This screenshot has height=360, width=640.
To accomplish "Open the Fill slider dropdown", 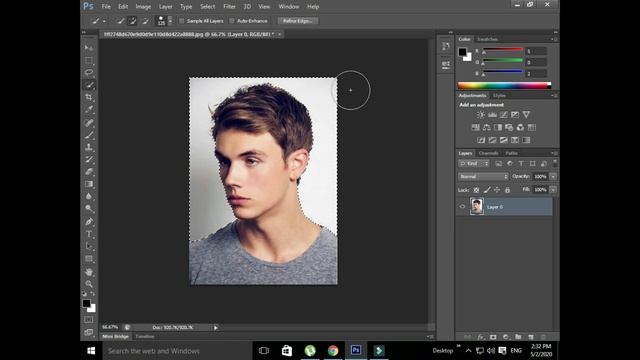I will click(x=553, y=190).
